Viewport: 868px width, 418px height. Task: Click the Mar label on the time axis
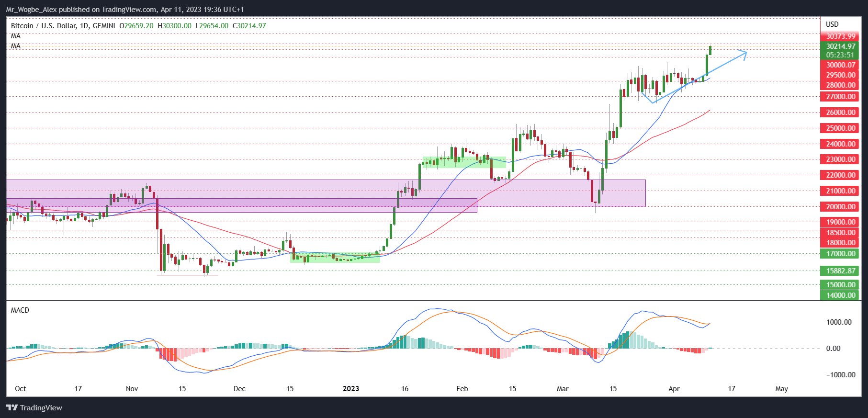(x=563, y=389)
